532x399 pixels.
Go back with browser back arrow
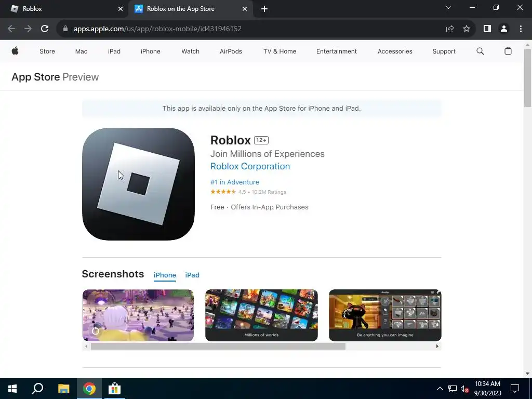click(x=11, y=29)
